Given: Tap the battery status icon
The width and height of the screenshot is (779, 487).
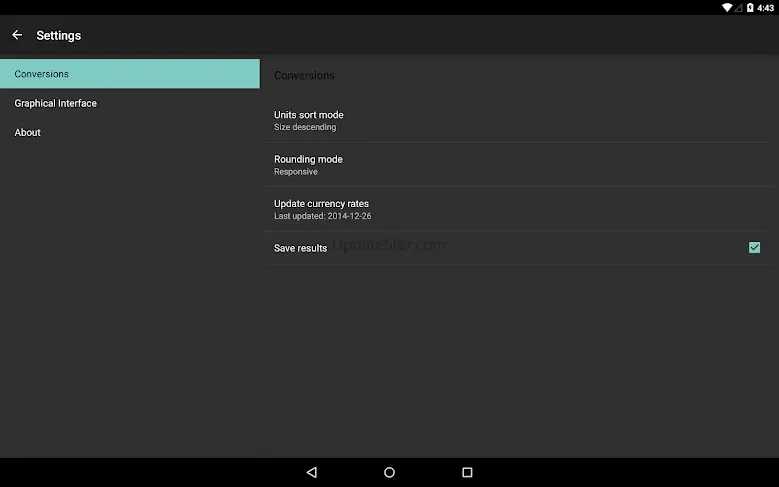Looking at the screenshot, I should [x=750, y=7].
